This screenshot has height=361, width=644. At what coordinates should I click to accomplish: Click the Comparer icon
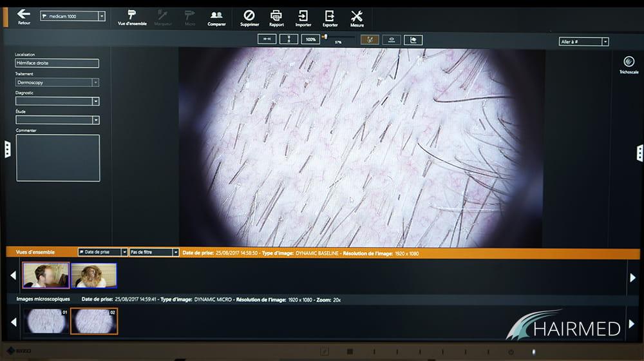pyautogui.click(x=217, y=16)
